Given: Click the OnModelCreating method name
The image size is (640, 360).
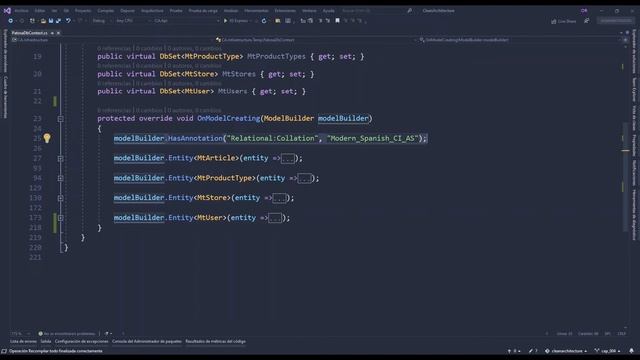Looking at the screenshot, I should pos(229,118).
